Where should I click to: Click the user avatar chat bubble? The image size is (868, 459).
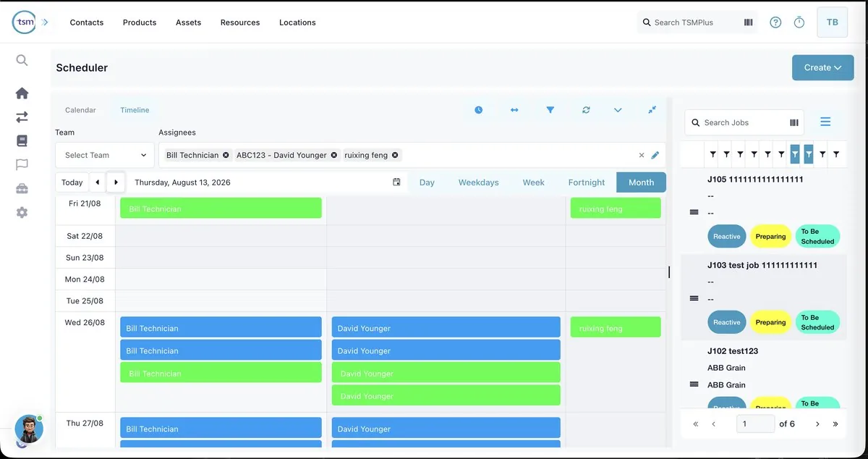(29, 429)
